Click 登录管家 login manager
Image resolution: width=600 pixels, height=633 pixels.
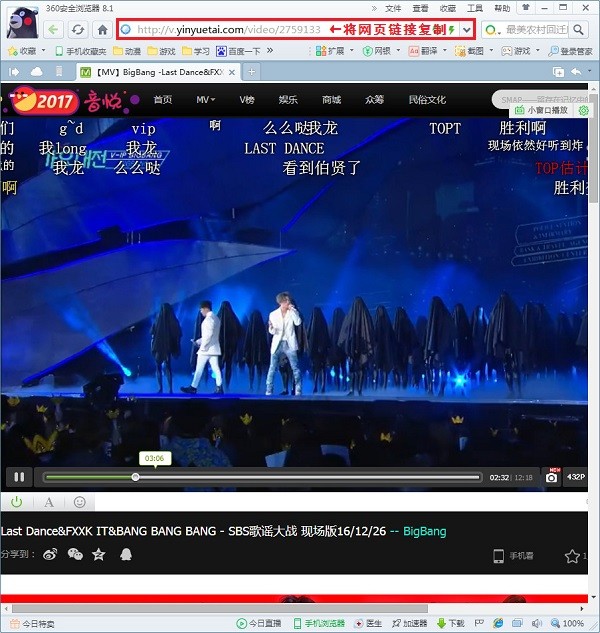570,51
